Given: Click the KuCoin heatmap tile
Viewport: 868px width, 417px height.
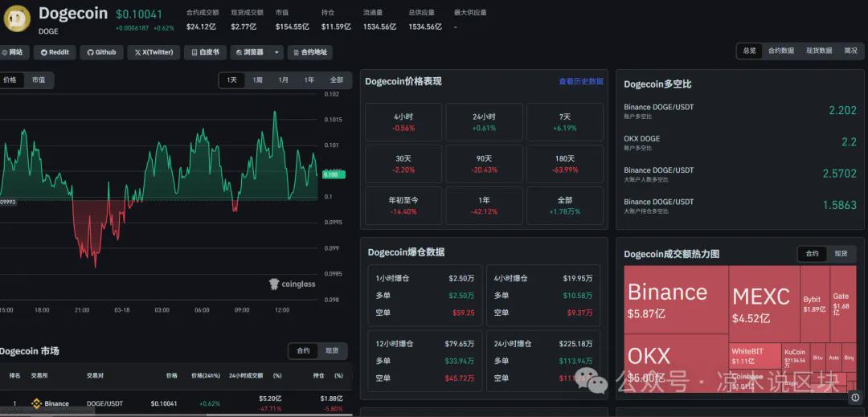Looking at the screenshot, I should pyautogui.click(x=796, y=357).
